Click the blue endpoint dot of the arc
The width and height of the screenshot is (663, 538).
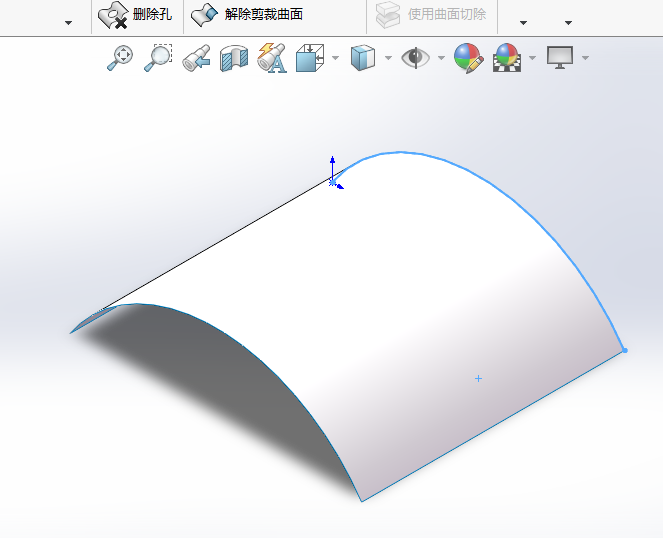coord(625,350)
